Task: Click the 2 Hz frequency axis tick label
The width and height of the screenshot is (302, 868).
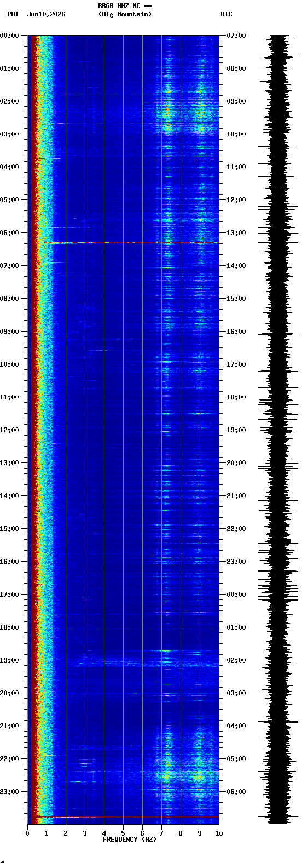Action: 66,833
